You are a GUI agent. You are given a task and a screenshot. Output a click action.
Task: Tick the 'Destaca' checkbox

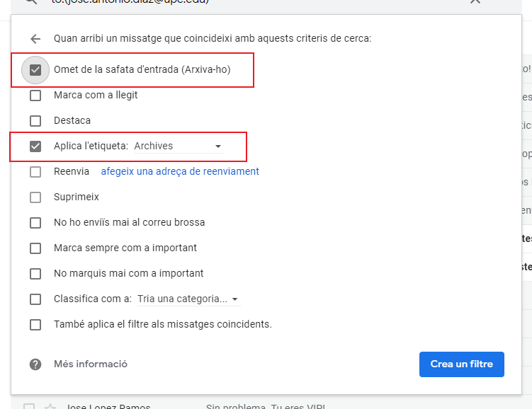pos(35,121)
